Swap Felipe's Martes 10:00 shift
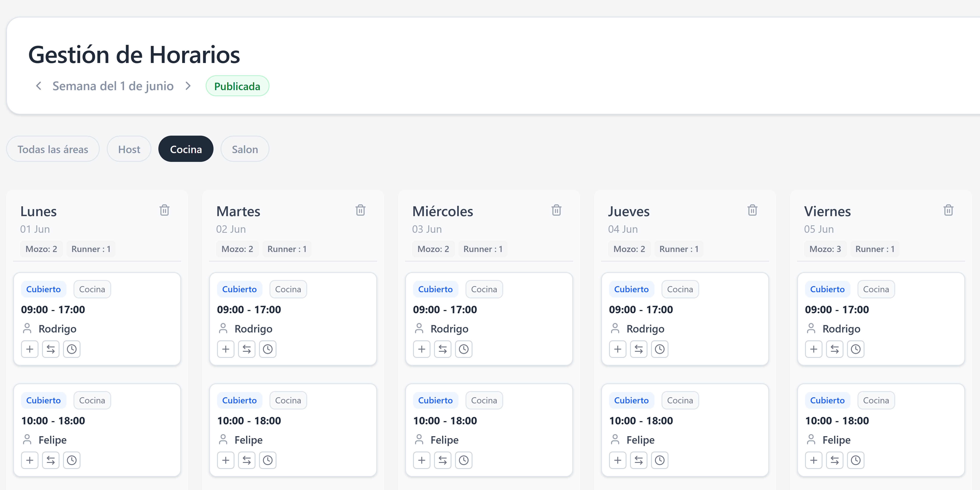980x490 pixels. [x=247, y=460]
